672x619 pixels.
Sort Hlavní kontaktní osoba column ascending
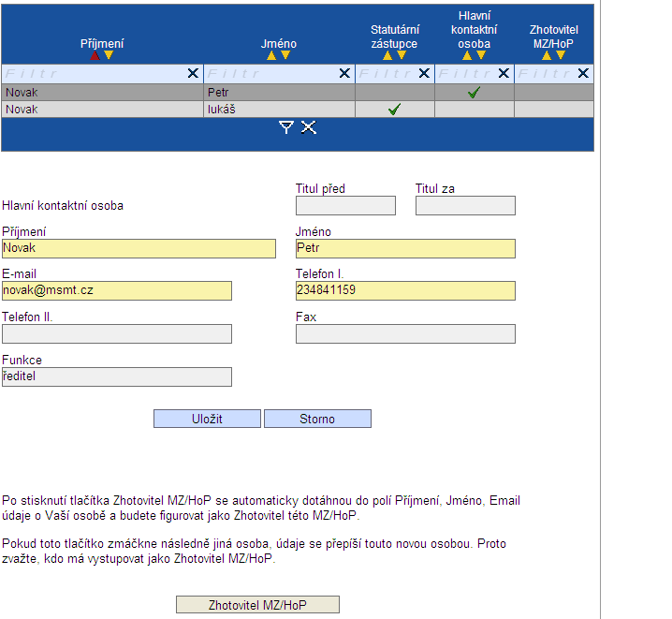467,55
